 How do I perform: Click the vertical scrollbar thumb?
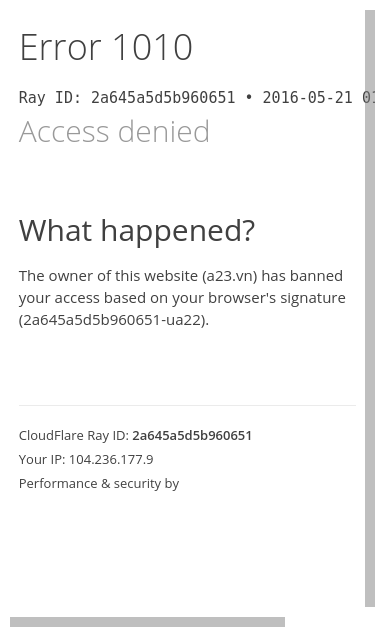tap(370, 308)
